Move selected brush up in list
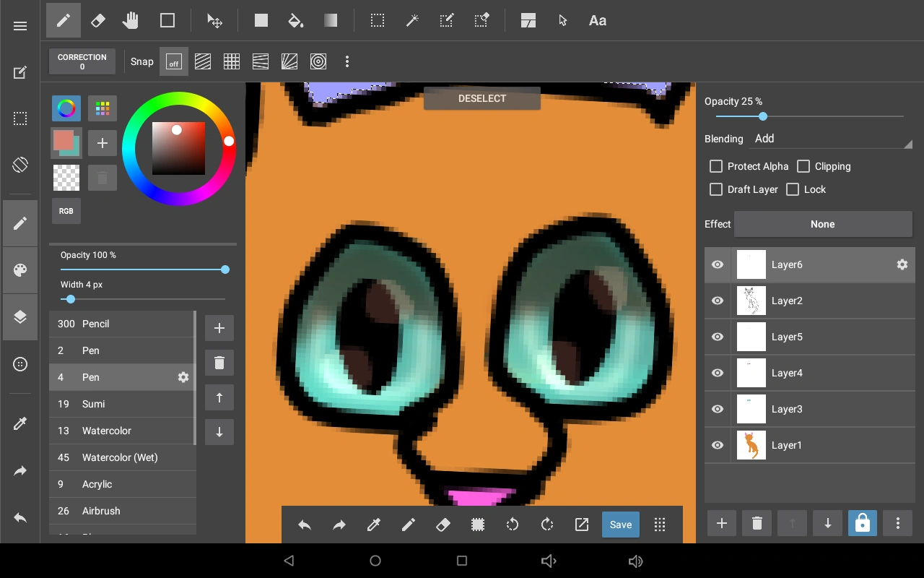Screen dimensions: 924x578 [219, 397]
